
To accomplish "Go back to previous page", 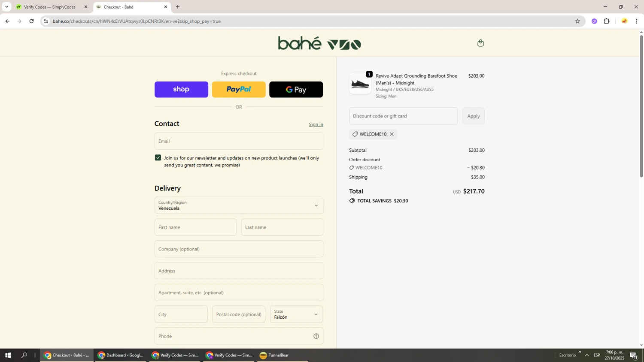I will coord(7,21).
